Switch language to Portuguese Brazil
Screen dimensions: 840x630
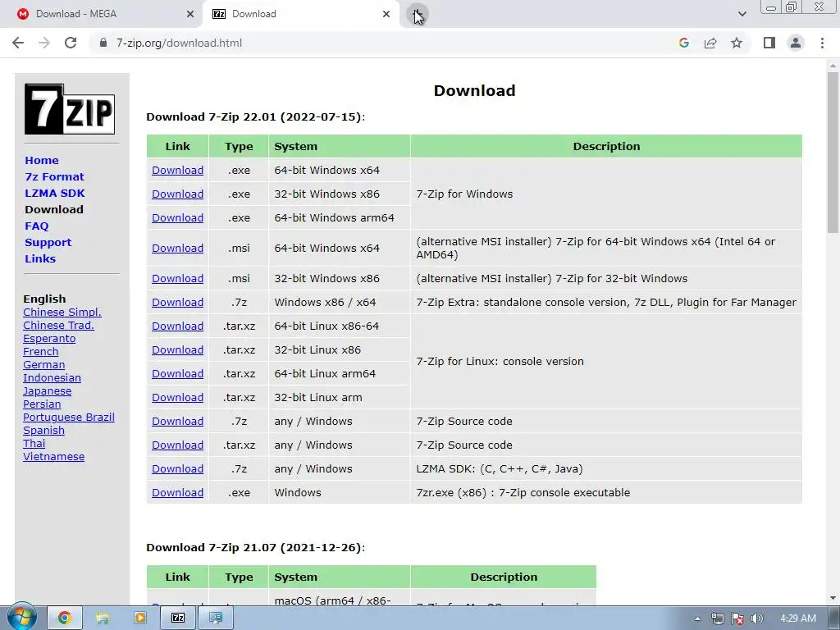[69, 418]
